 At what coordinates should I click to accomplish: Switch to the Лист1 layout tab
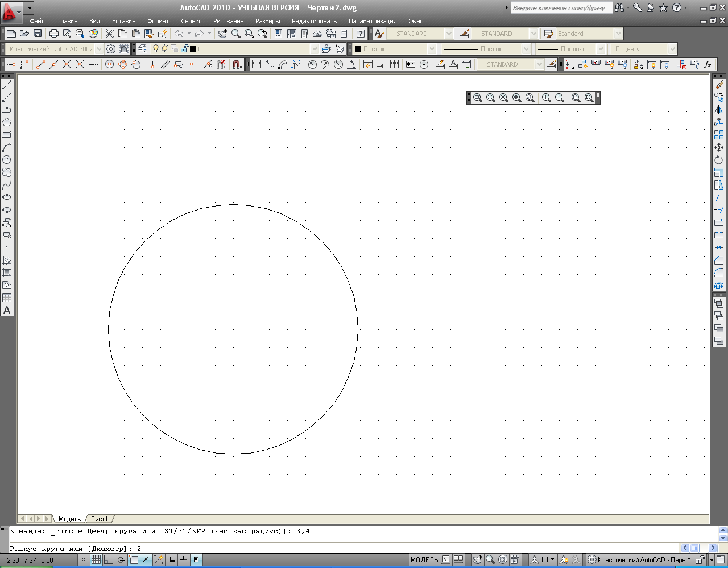(x=99, y=519)
